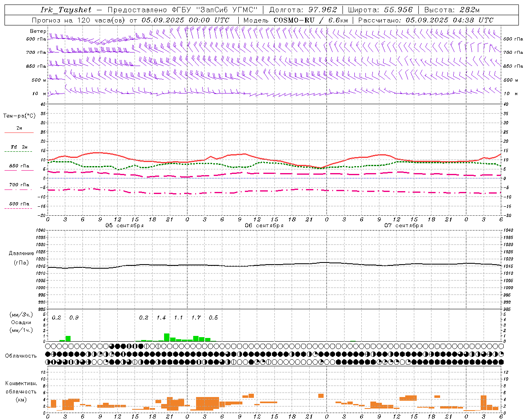
Task: Click the 05 сентября date label
Action: click(x=124, y=225)
